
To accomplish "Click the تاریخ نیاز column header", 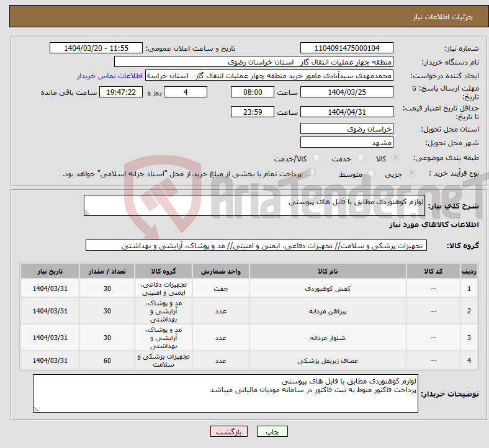I will pos(50,271).
